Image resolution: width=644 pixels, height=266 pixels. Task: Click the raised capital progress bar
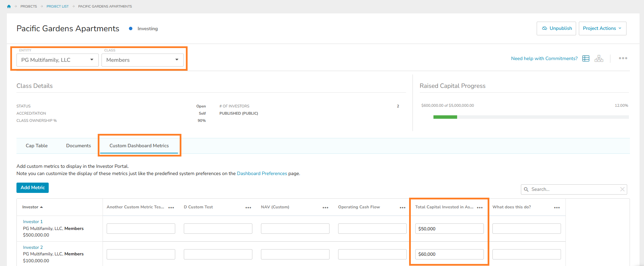coord(530,117)
